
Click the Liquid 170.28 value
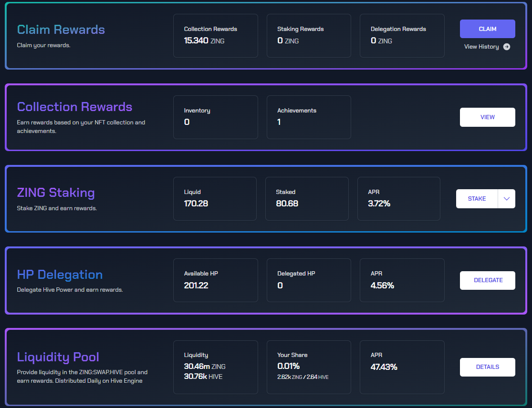click(x=196, y=204)
